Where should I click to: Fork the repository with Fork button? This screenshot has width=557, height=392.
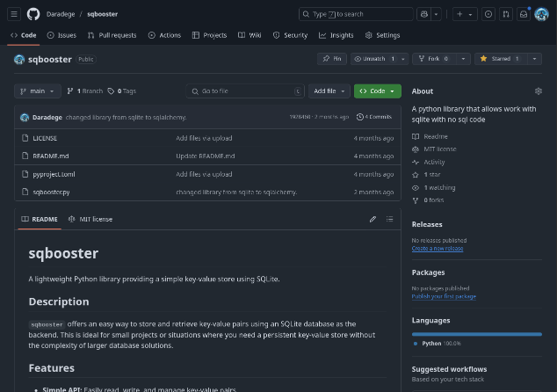(x=434, y=59)
